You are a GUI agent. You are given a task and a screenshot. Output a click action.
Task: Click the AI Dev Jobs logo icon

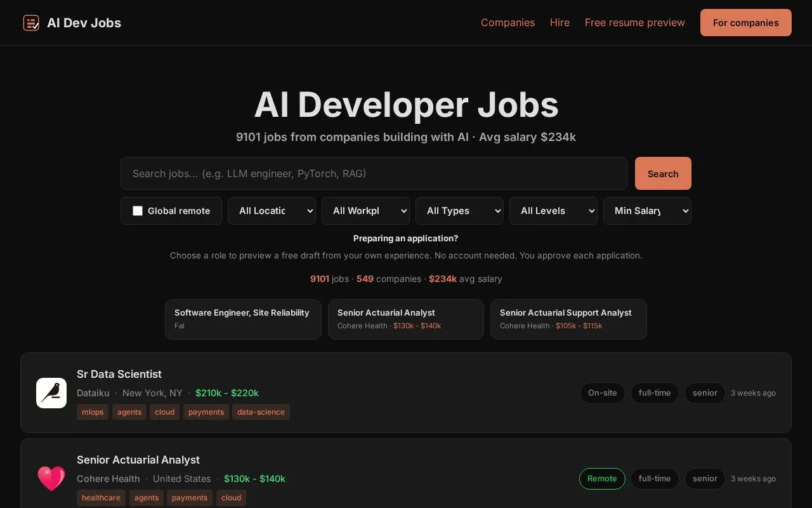click(x=31, y=23)
